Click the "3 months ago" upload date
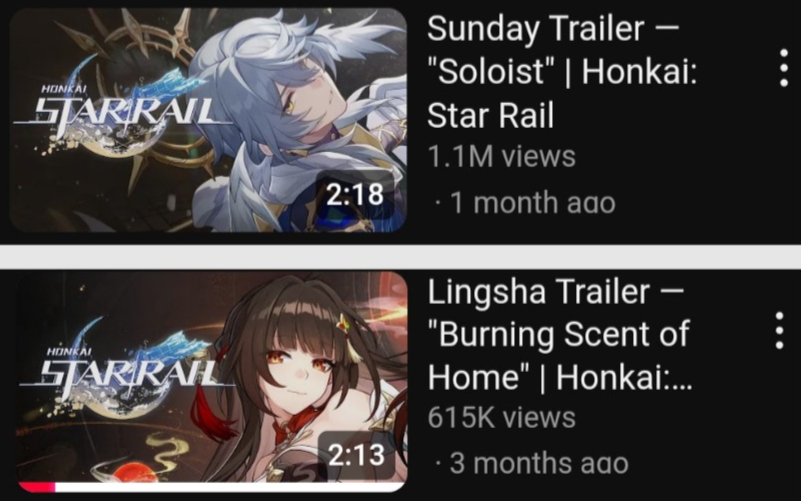The width and height of the screenshot is (801, 501). pos(538,463)
